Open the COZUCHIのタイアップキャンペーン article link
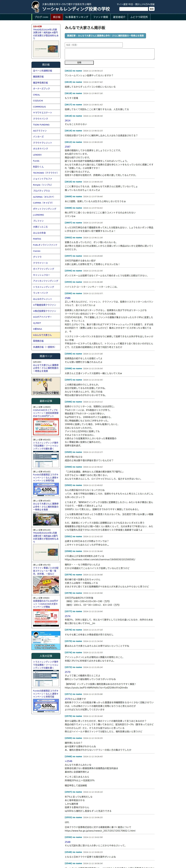Viewport: 186px width, 868px height. tap(46, 413)
